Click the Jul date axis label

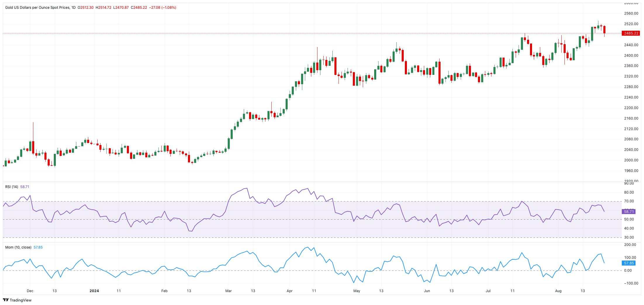point(488,291)
